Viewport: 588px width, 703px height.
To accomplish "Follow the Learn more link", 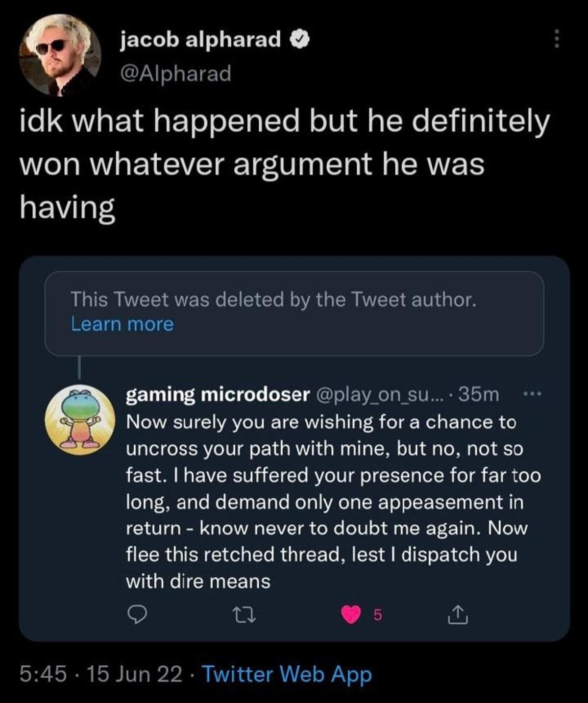I will 122,324.
